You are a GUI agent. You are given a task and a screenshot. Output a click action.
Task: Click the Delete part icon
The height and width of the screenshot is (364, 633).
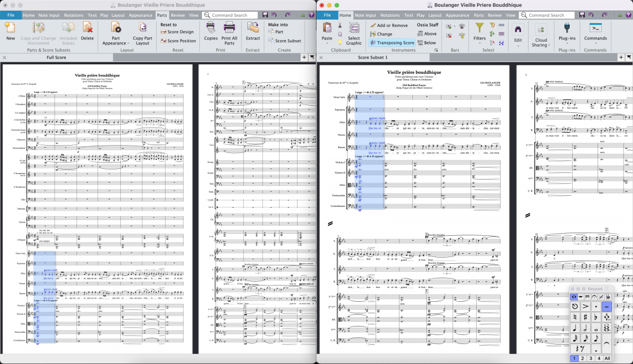87,28
